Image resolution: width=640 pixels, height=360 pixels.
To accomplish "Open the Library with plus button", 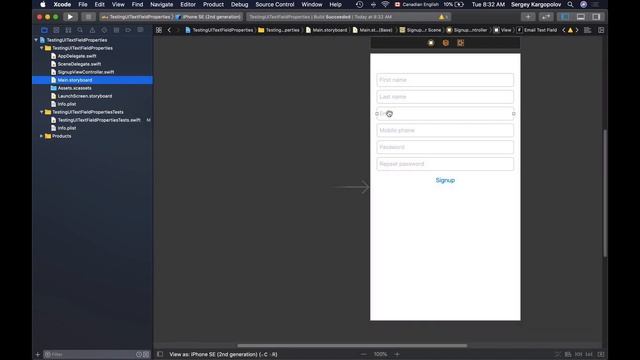I will pyautogui.click(x=528, y=17).
